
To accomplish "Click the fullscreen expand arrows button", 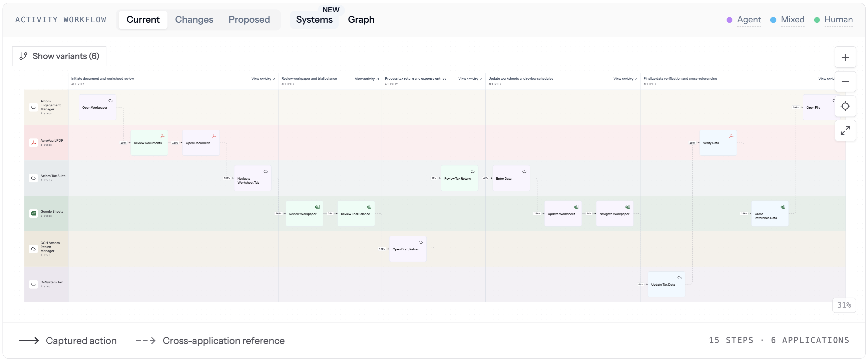I will click(x=845, y=131).
